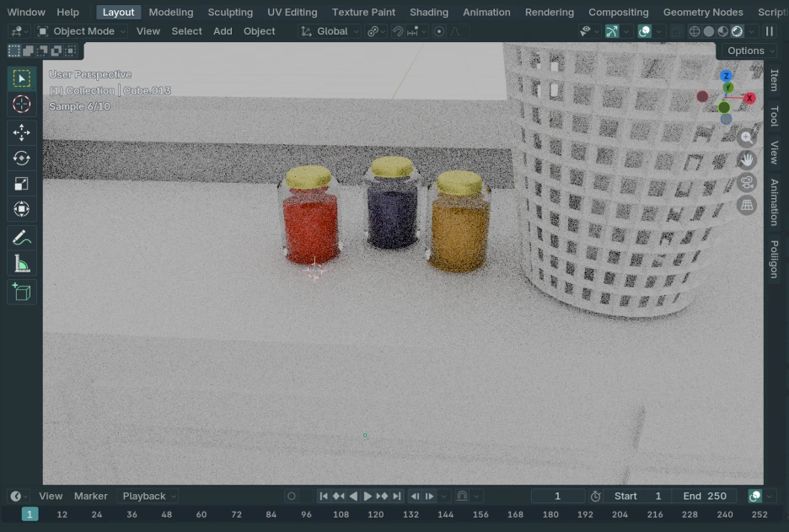Switch to solid viewport shading
The width and height of the screenshot is (789, 532).
pos(708,31)
